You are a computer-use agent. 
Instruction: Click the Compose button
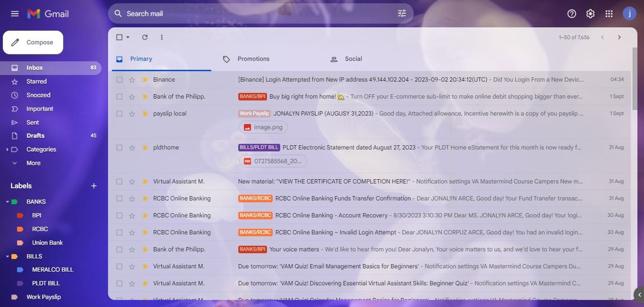pyautogui.click(x=33, y=42)
